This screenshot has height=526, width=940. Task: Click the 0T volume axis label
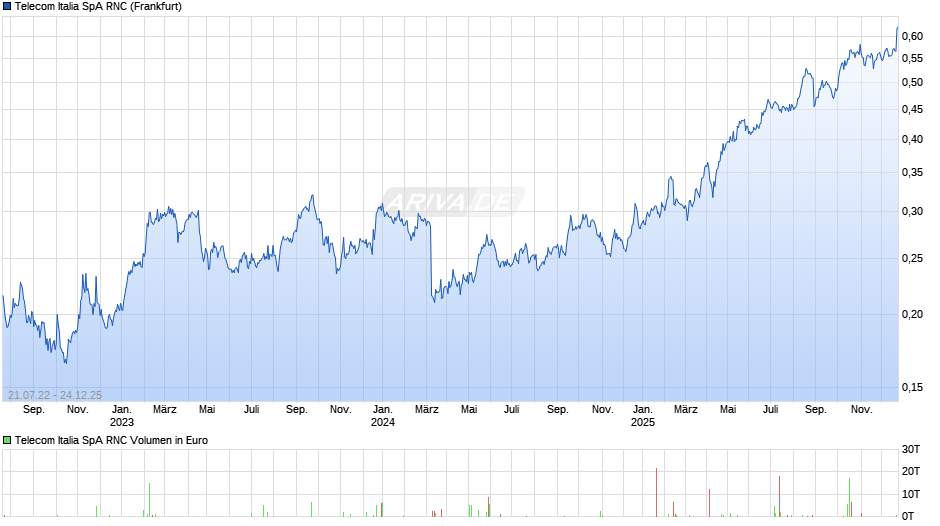(x=908, y=516)
